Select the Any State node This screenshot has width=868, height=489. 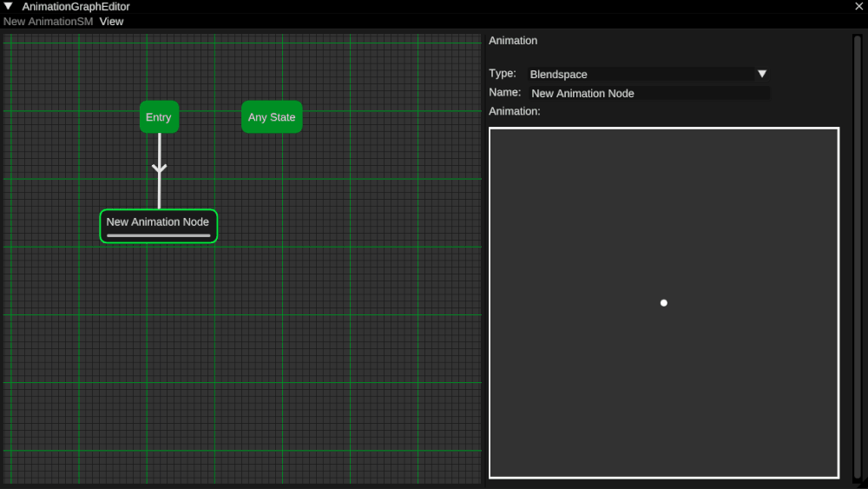click(272, 117)
